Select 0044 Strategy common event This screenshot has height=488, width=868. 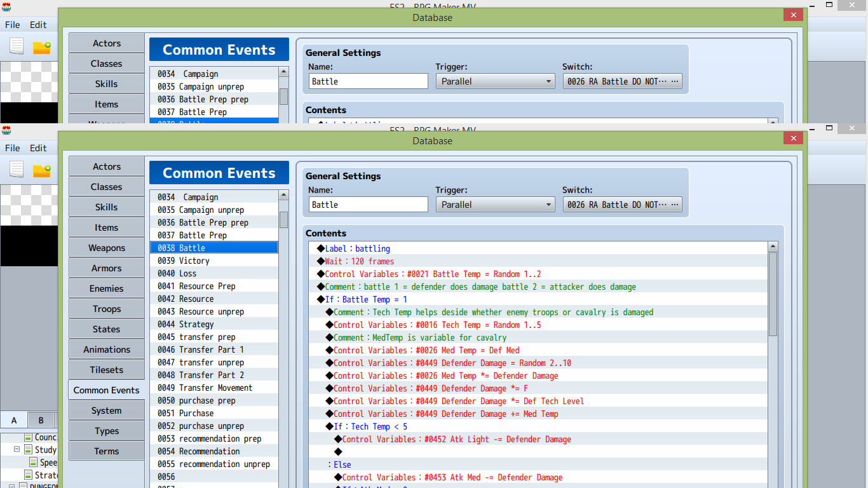214,324
